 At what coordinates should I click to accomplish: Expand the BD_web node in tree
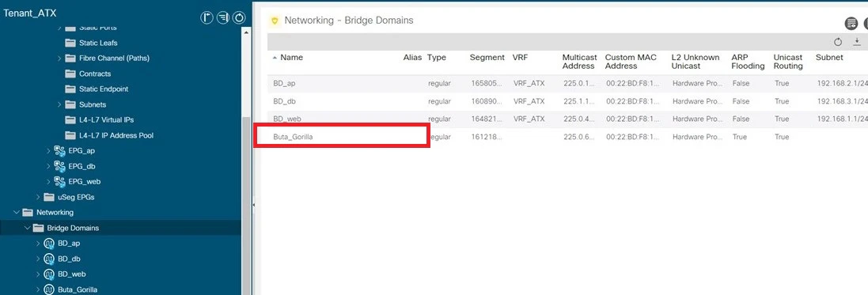point(38,274)
